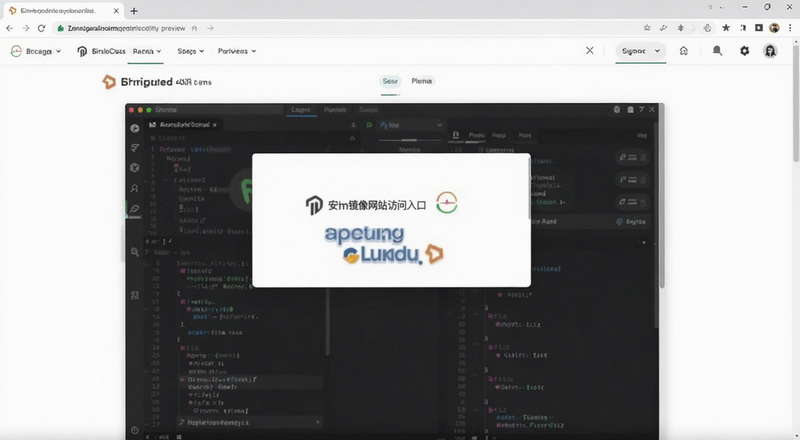Click the Sayrte button in right panel
Screen dimensions: 800x440
[x=631, y=222]
